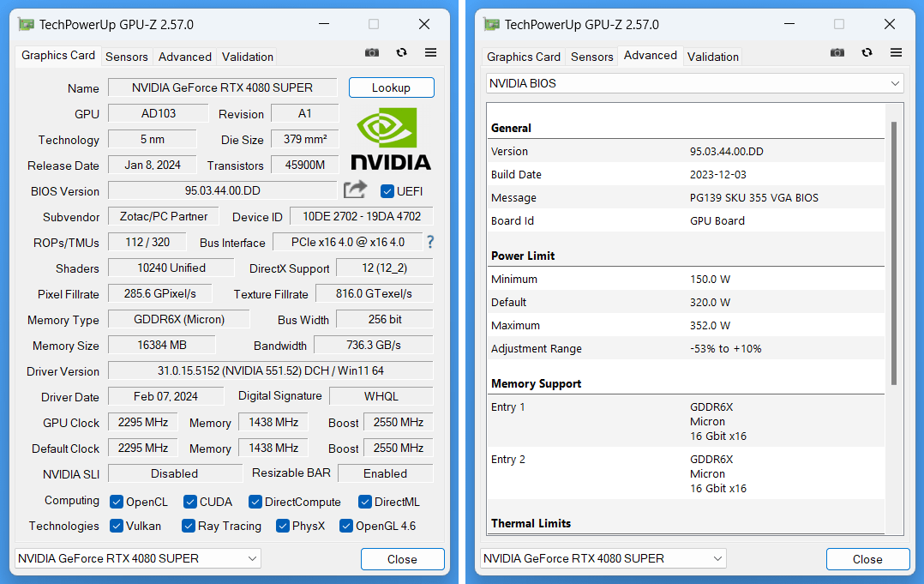
Task: Open Validation tab in right window
Action: [x=712, y=57]
